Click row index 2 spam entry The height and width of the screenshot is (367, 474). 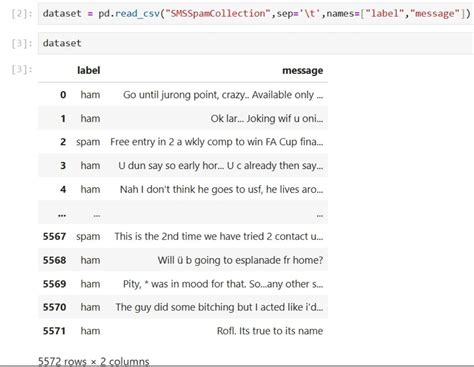point(88,142)
